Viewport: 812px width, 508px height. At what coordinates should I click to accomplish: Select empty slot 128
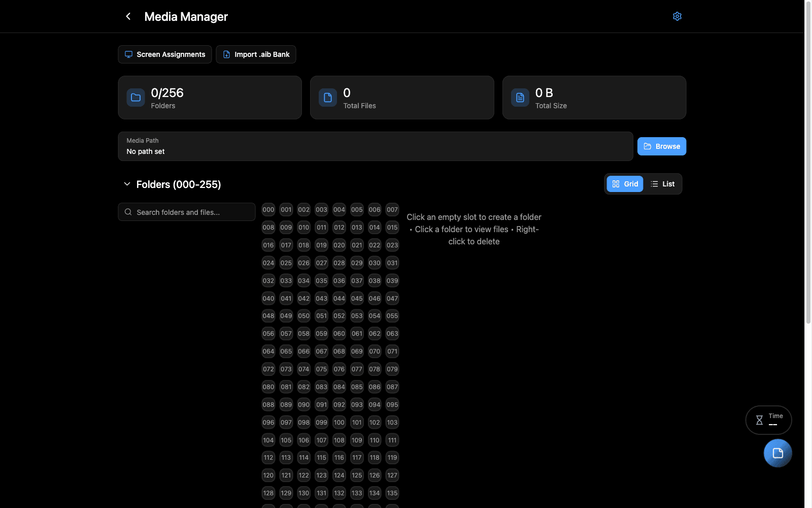click(x=268, y=493)
